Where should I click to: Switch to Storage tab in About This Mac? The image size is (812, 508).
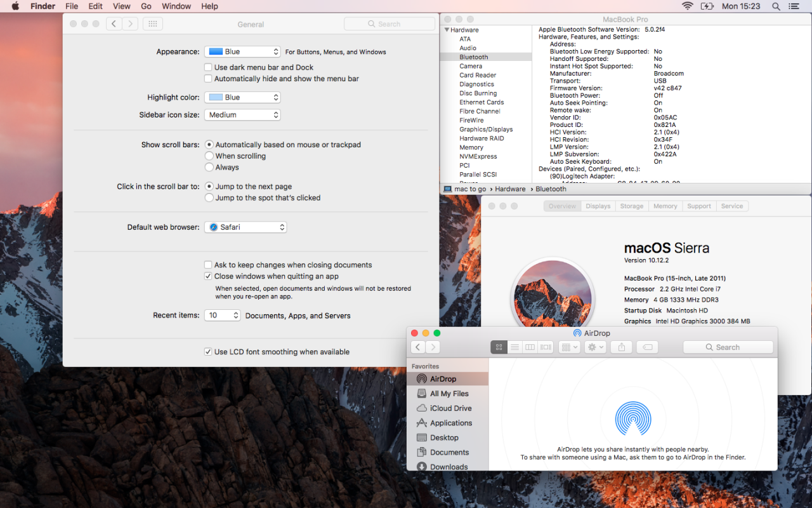click(x=632, y=206)
